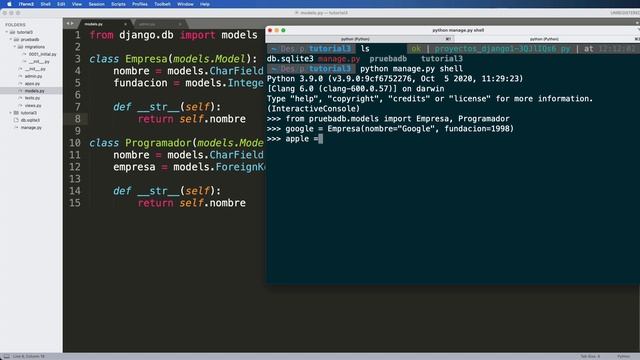Click Line and Column indicator in status bar

29,356
